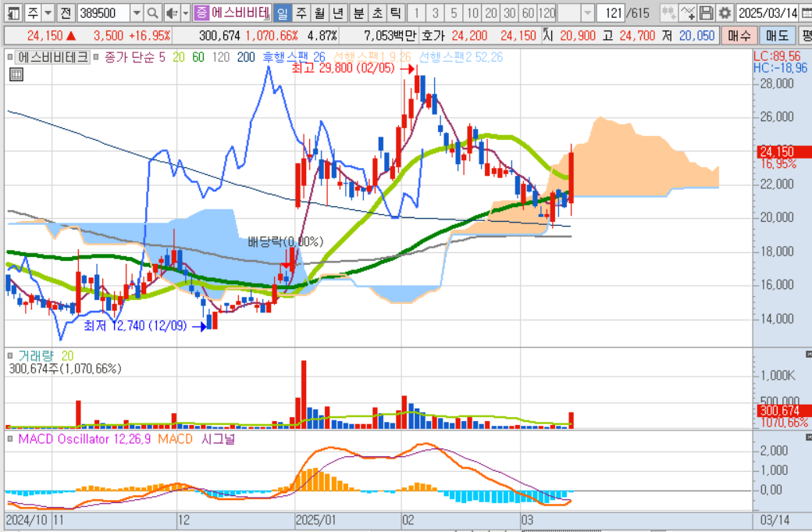Switch to the 주 weekly chart period
This screenshot has height=532, width=812.
(301, 13)
